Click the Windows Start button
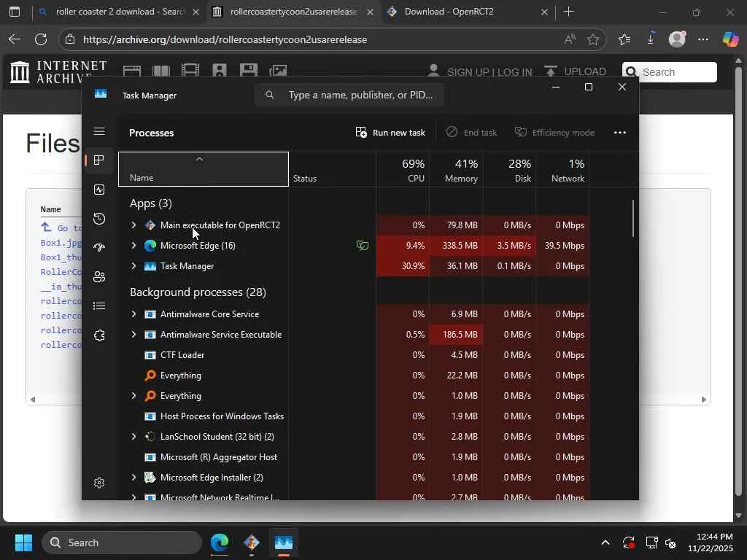Screen dimensions: 747x560 (23, 542)
